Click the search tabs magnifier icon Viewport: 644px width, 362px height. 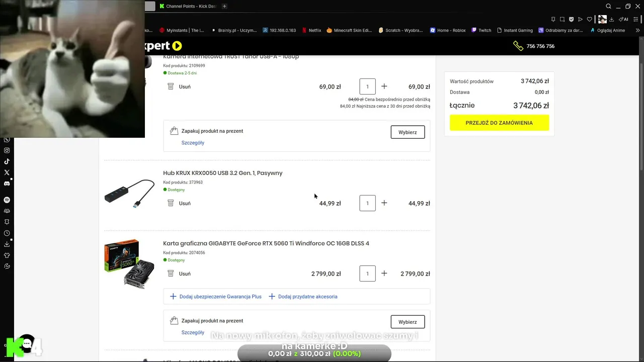[608, 7]
